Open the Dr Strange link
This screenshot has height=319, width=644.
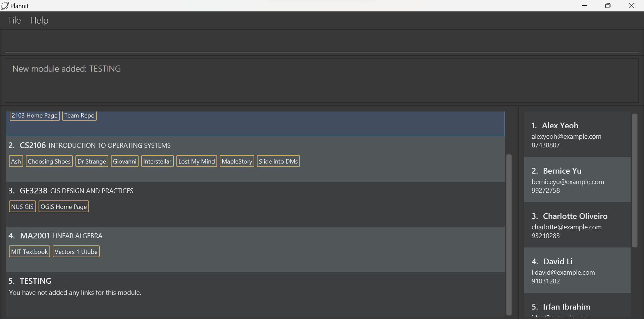pos(92,161)
